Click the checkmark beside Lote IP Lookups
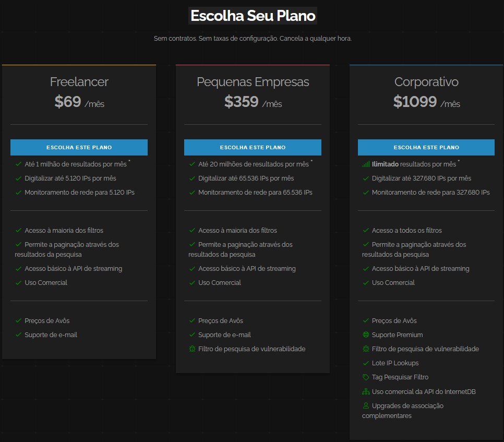The image size is (504, 442). [x=366, y=363]
